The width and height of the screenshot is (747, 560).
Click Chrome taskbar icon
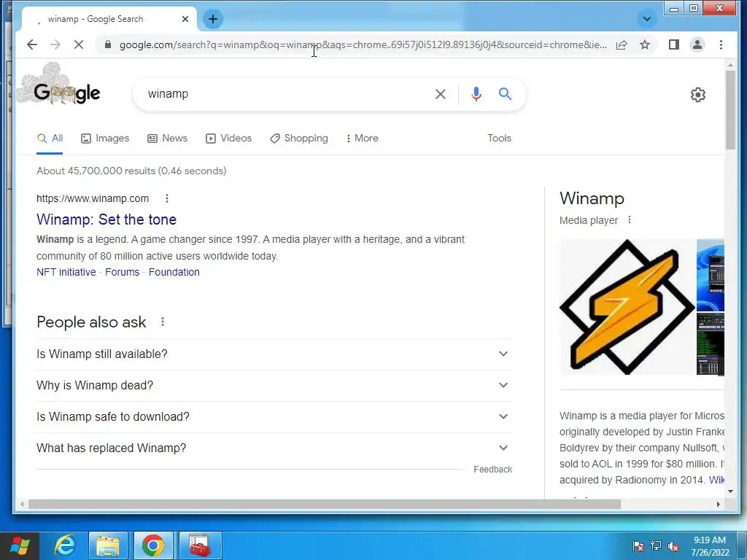point(153,545)
